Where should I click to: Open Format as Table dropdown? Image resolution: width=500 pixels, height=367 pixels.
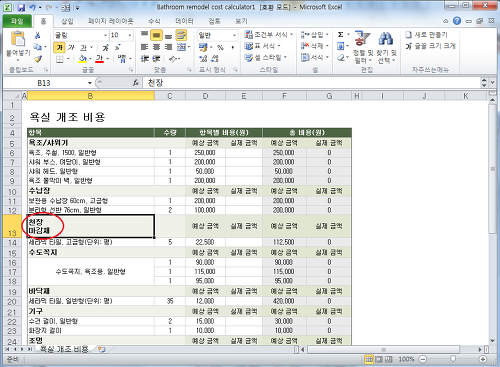click(x=263, y=46)
